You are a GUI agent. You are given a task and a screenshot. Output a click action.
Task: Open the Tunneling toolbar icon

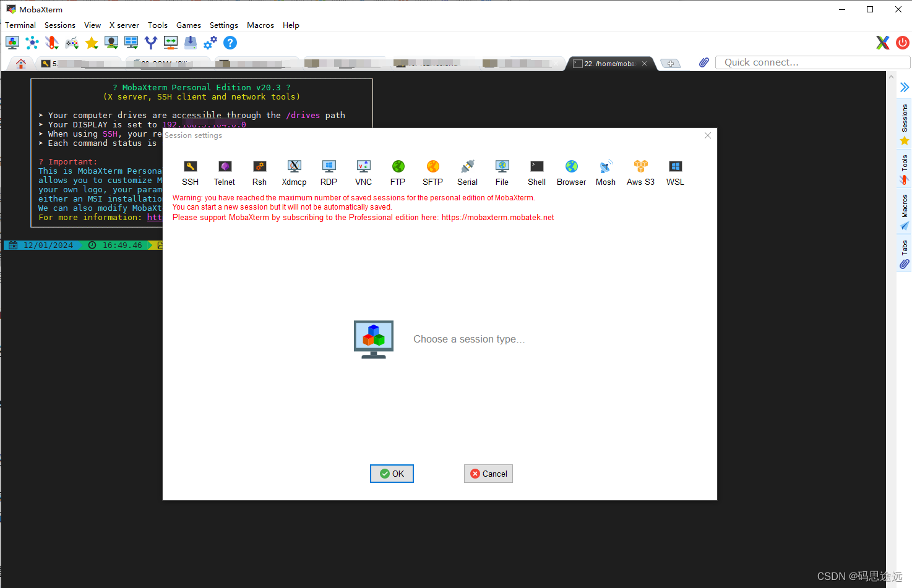171,43
